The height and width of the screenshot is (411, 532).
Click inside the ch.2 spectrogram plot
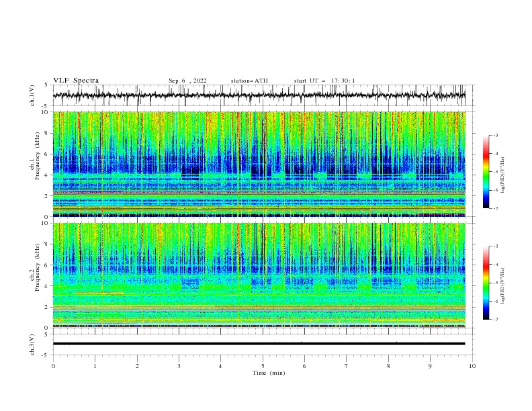click(x=259, y=275)
